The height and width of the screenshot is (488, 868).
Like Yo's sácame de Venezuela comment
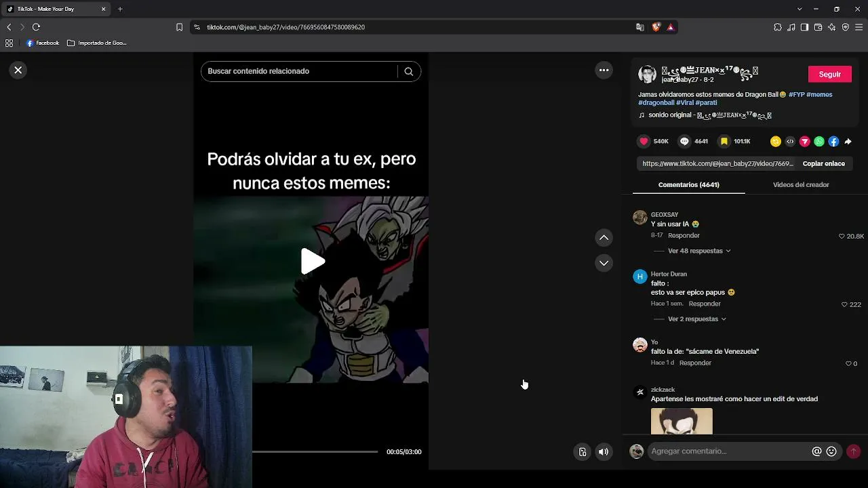point(848,363)
